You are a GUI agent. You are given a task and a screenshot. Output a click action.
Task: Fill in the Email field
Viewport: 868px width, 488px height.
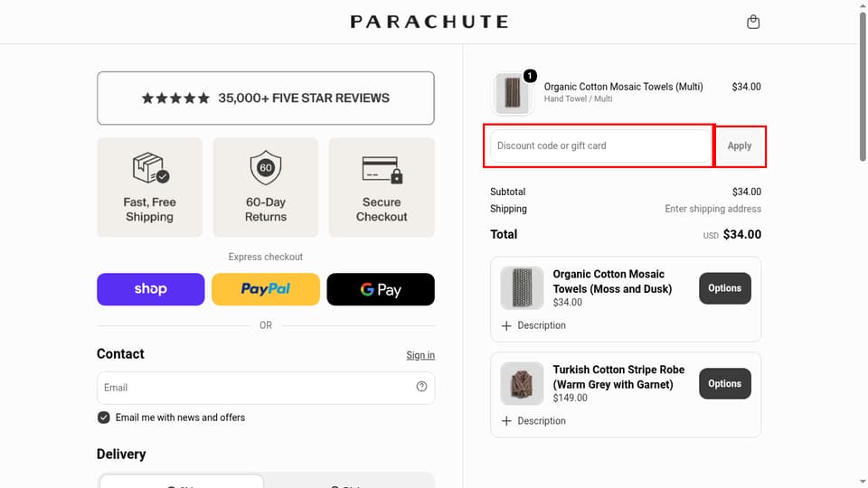point(266,388)
